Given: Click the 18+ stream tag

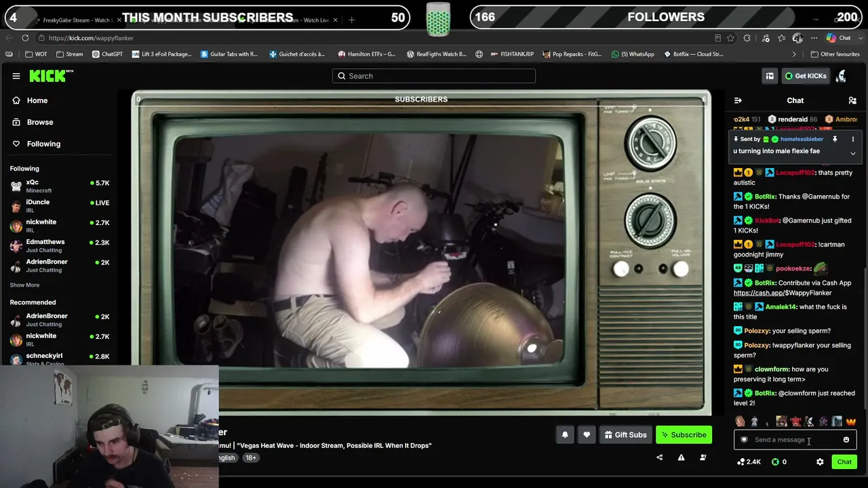Looking at the screenshot, I should pyautogui.click(x=251, y=457).
